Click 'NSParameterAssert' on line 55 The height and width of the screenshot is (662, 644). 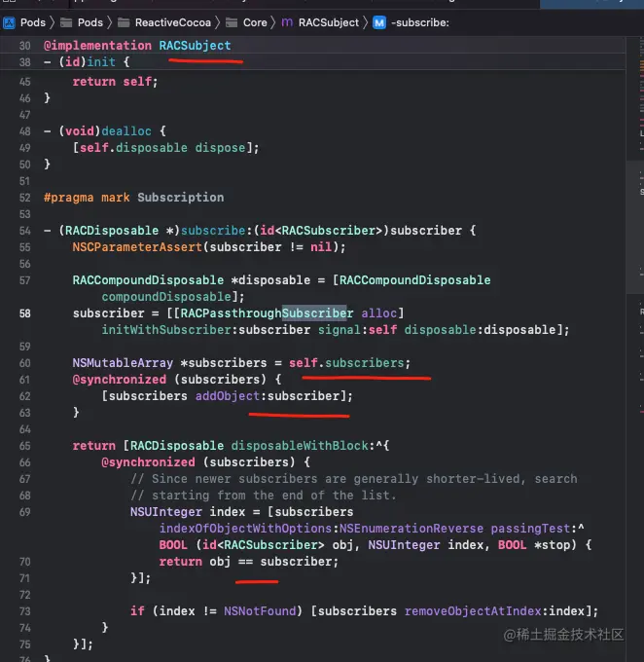pos(137,247)
